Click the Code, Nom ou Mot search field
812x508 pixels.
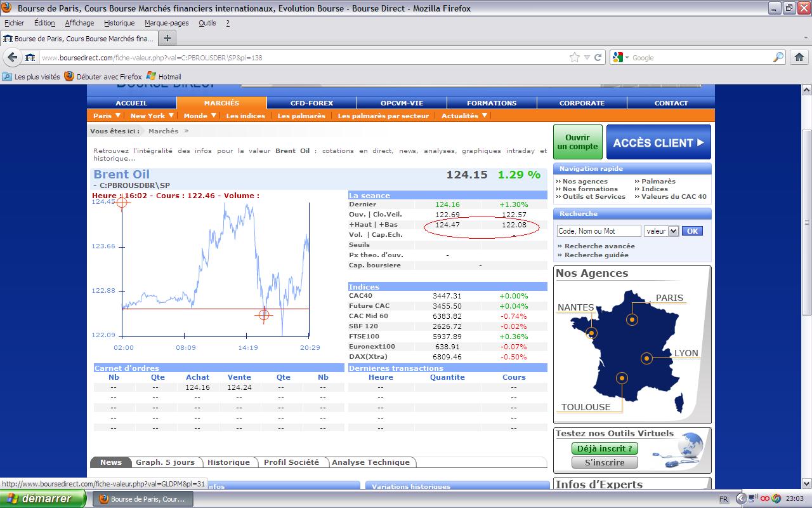(599, 231)
